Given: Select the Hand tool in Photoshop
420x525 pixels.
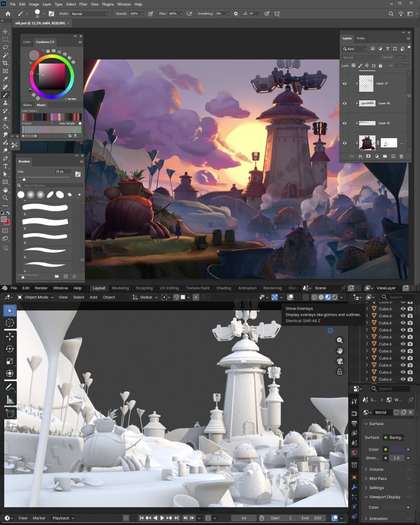Looking at the screenshot, I should pos(6,190).
